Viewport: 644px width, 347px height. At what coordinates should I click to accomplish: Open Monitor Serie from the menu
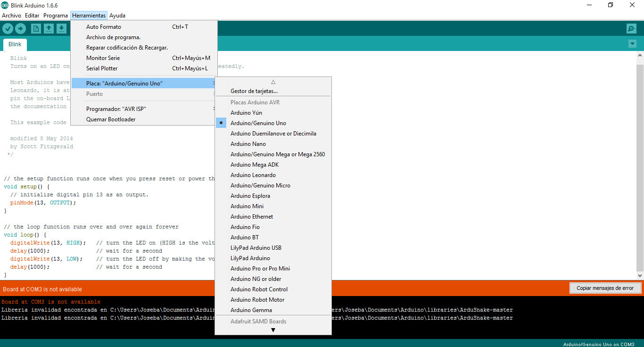(x=144, y=58)
